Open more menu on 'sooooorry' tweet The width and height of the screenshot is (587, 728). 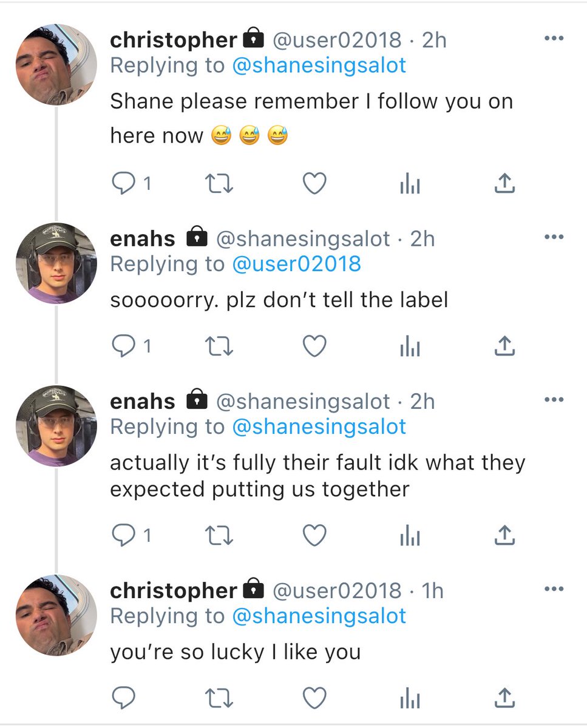click(x=554, y=237)
